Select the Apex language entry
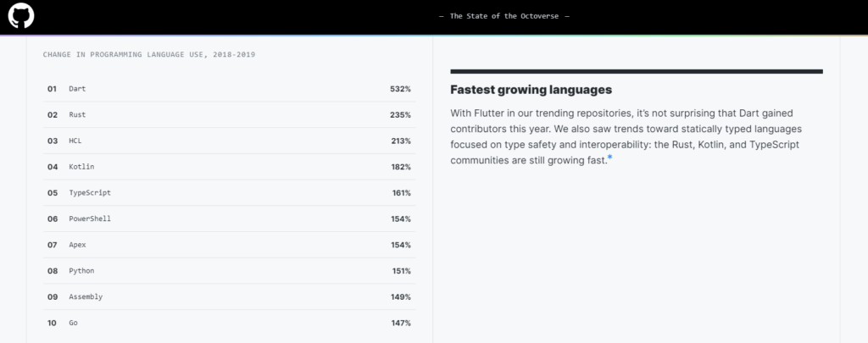The width and height of the screenshot is (868, 343). click(x=77, y=245)
